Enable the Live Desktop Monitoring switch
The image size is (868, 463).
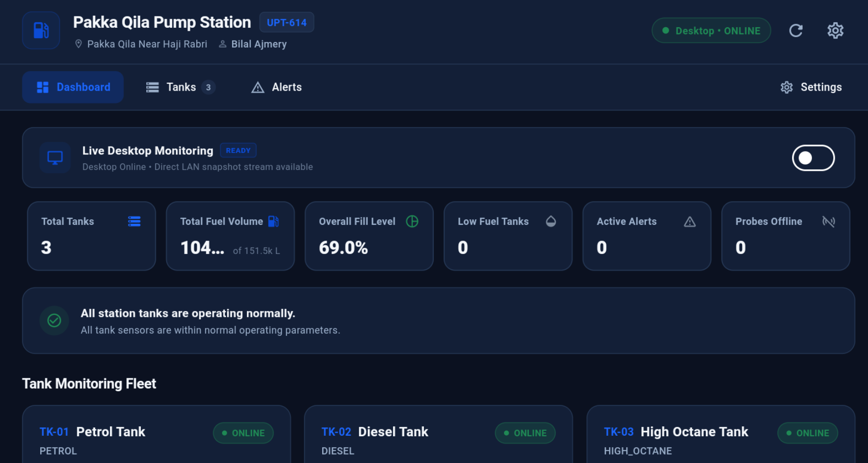click(813, 158)
